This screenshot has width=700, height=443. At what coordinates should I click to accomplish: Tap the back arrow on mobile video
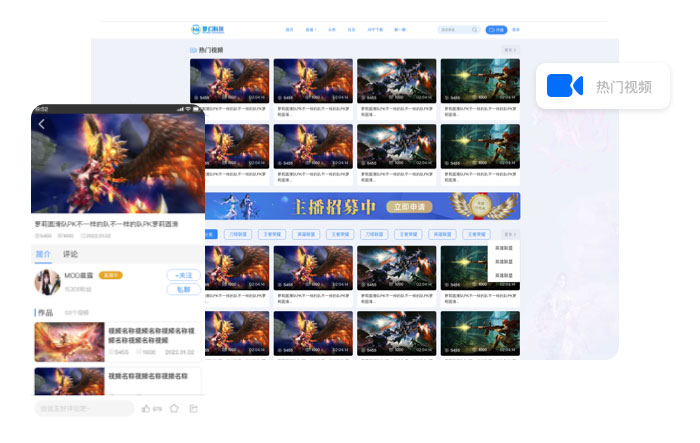pyautogui.click(x=42, y=125)
